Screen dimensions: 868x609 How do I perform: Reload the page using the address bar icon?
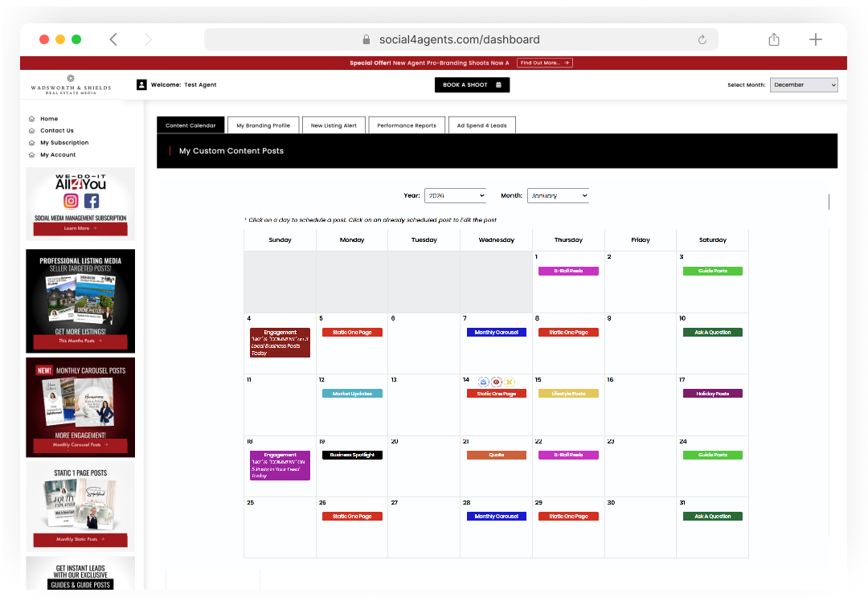tap(702, 39)
